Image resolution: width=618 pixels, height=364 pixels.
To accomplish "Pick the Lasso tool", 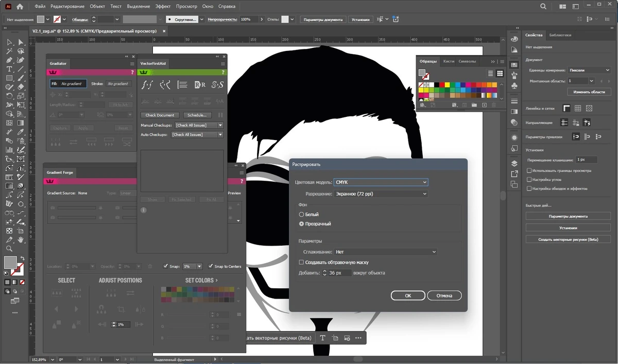I will click(21, 51).
